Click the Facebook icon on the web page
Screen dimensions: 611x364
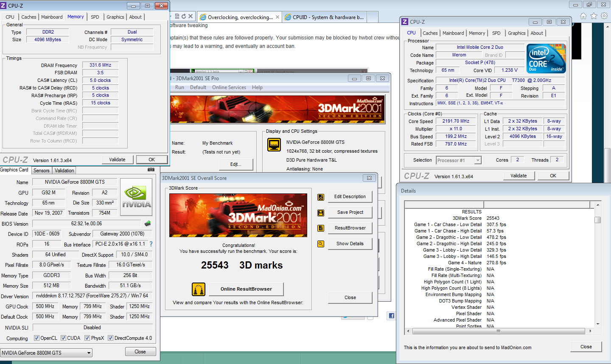click(391, 315)
